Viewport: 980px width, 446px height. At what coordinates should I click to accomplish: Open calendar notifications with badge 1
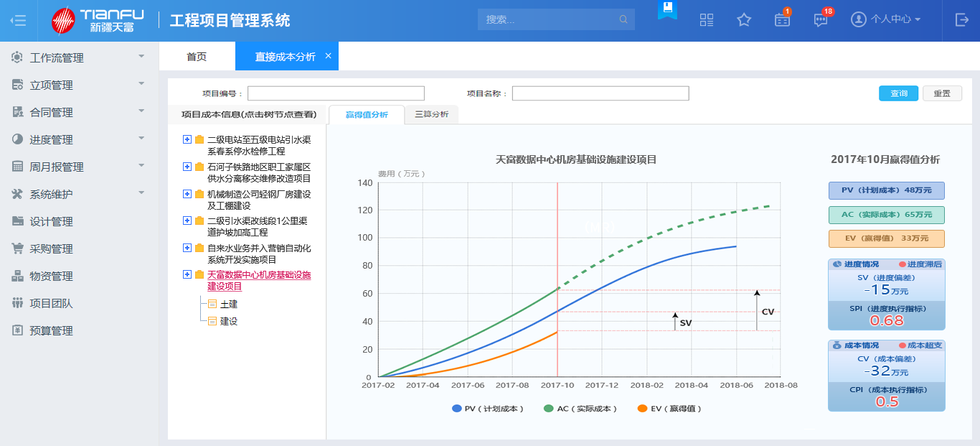click(x=782, y=20)
